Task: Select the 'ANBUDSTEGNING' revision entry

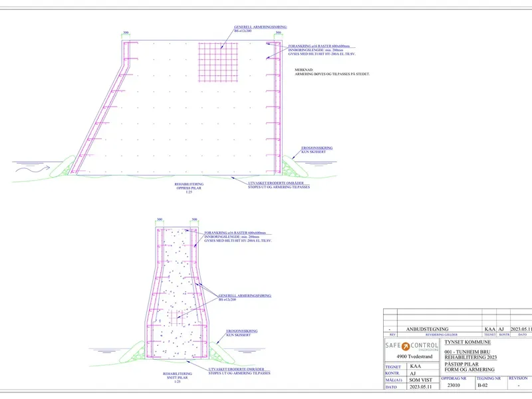Action: [x=427, y=329]
